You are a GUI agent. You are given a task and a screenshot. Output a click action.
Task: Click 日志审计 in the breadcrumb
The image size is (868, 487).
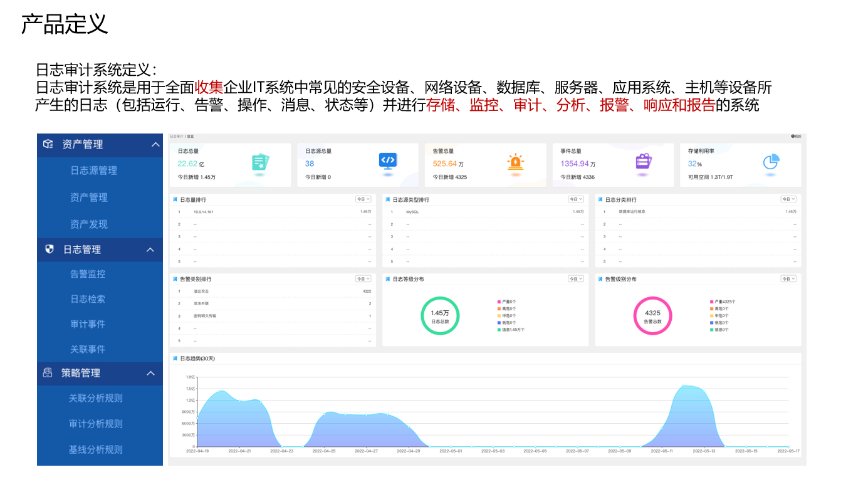pyautogui.click(x=176, y=136)
